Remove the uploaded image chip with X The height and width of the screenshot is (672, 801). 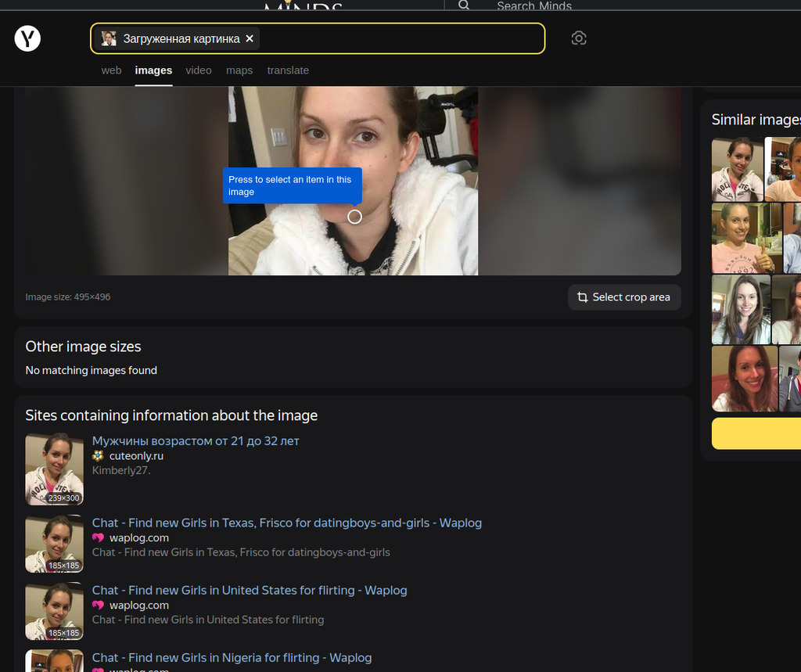[250, 38]
